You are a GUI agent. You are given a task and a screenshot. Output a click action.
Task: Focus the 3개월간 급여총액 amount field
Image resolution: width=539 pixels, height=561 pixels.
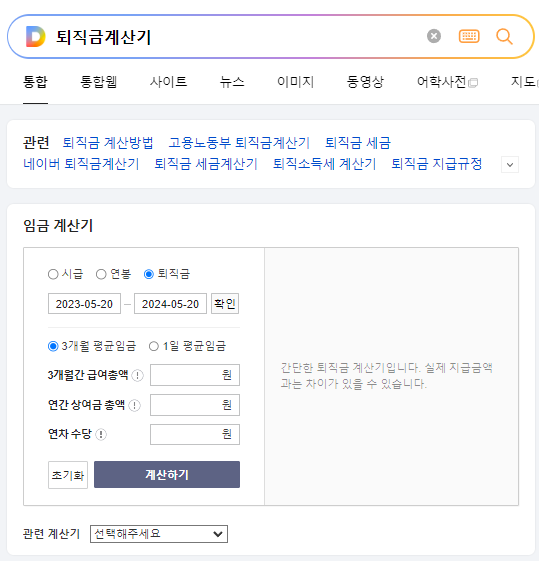coord(195,375)
